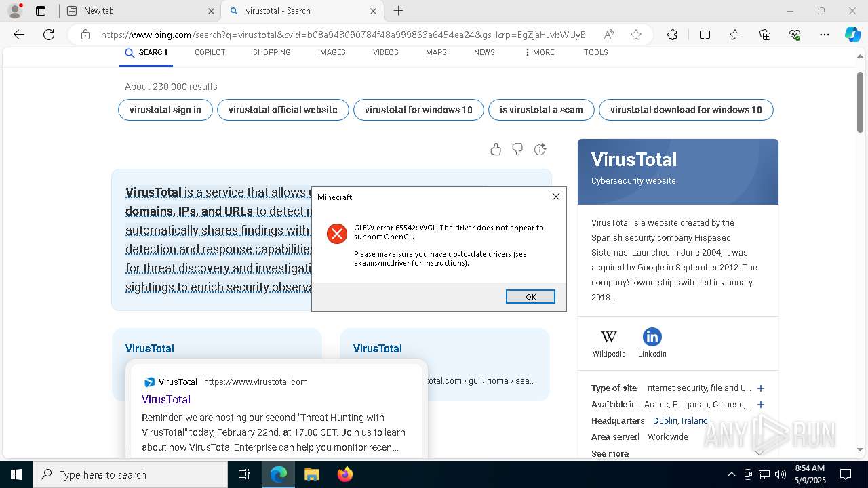Open the Collections icon
Viewport: 868px width, 488px height.
765,35
